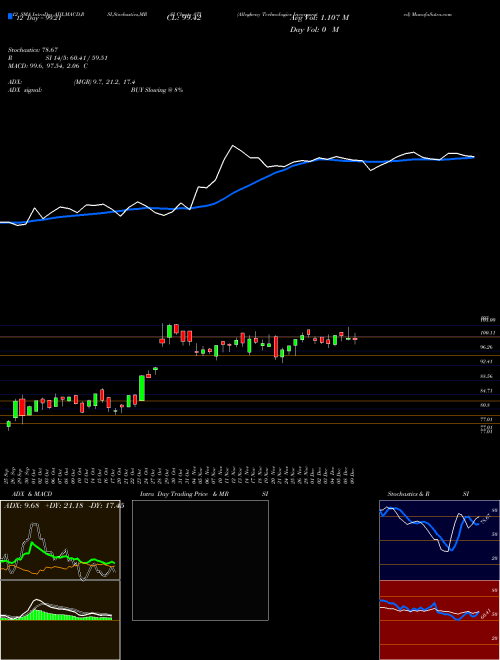Click the 84.71 price axis label
Screen dimensions: 500x660
[487, 391]
